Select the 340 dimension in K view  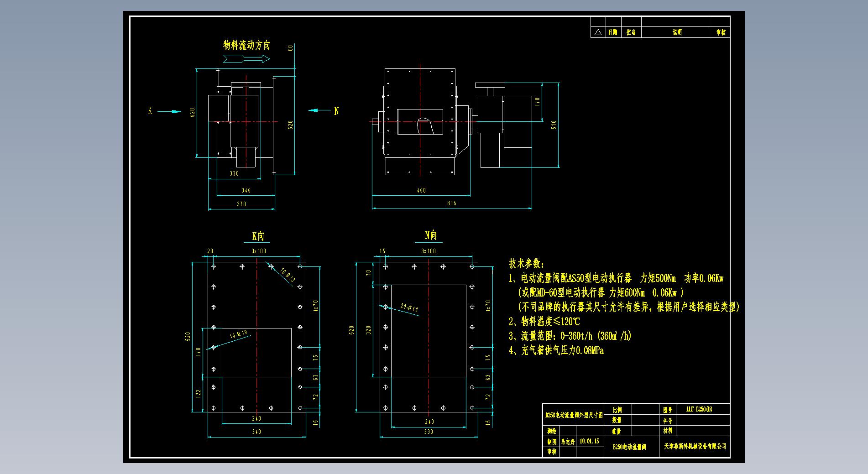pyautogui.click(x=256, y=432)
